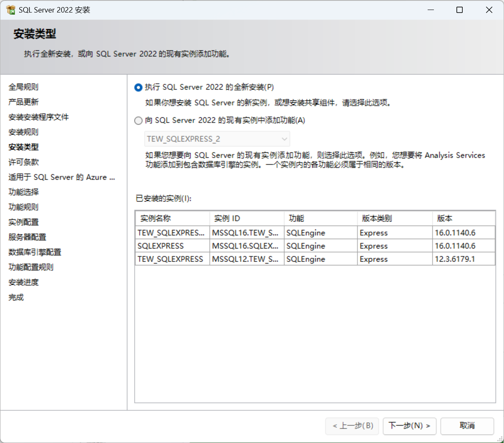The height and width of the screenshot is (443, 504).
Task: Click 安装规则 in the step list
Action: tap(23, 132)
